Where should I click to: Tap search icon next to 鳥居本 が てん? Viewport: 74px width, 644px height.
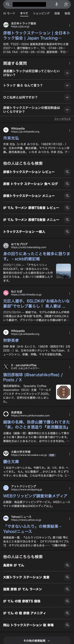click(x=67, y=565)
